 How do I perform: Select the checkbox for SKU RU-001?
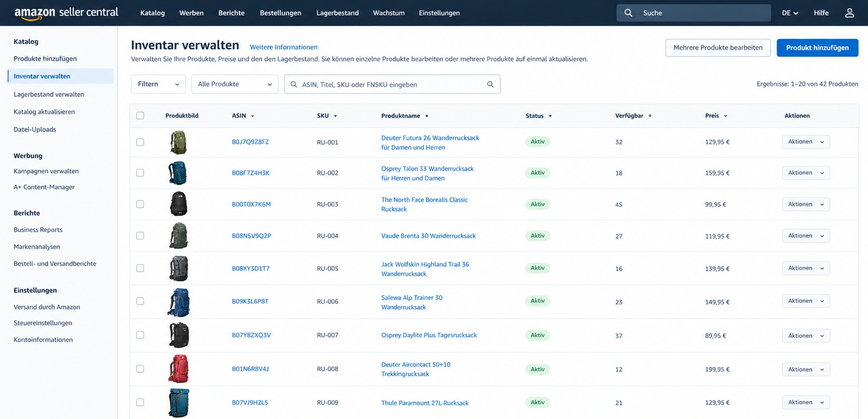pos(140,142)
